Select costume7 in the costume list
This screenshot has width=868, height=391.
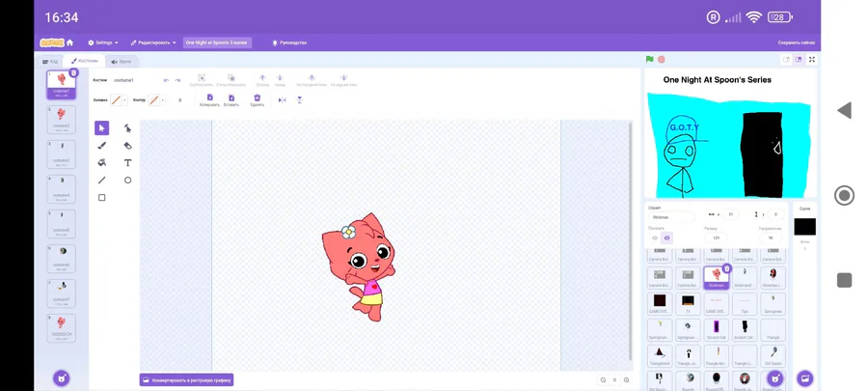click(x=62, y=293)
